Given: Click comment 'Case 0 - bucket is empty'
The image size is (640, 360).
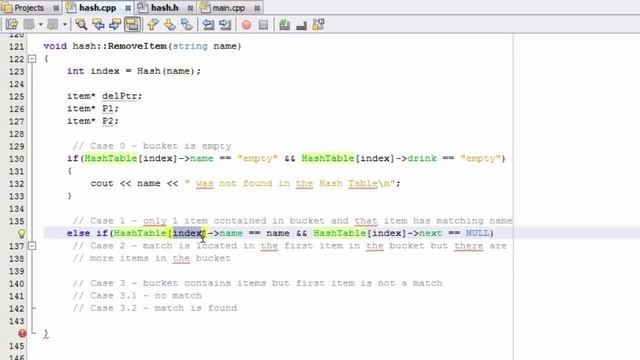Looking at the screenshot, I should (161, 146).
